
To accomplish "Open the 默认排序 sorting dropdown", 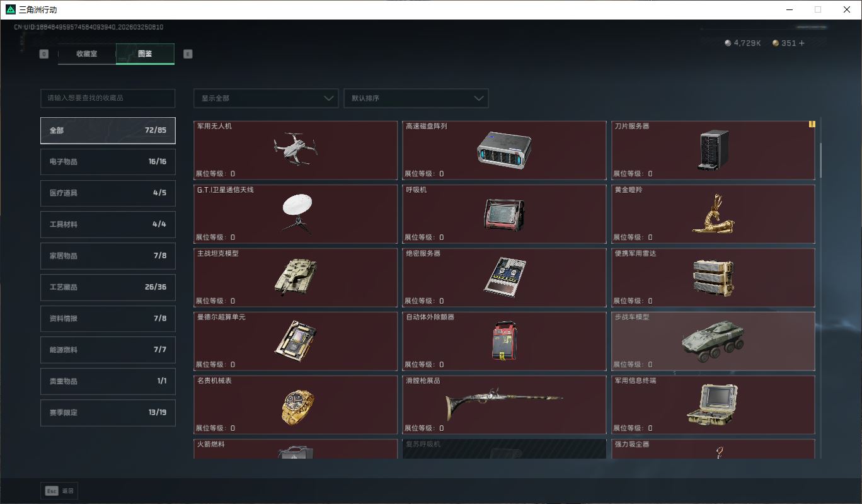I will click(416, 98).
